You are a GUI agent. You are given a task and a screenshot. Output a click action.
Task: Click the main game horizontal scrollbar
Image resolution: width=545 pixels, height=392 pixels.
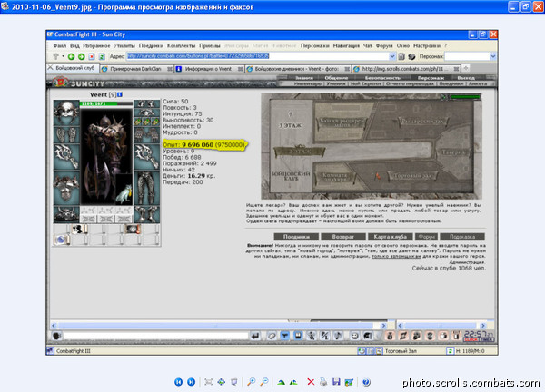[x=218, y=326]
